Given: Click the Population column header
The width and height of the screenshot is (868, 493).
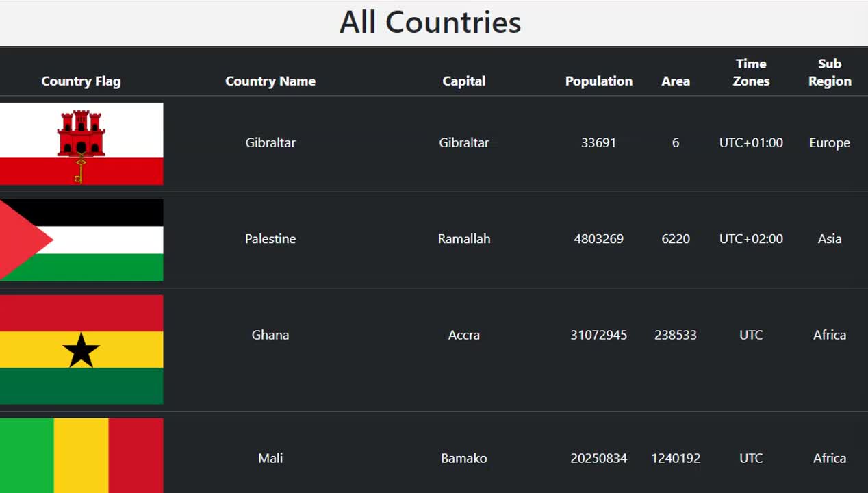Looking at the screenshot, I should (598, 81).
